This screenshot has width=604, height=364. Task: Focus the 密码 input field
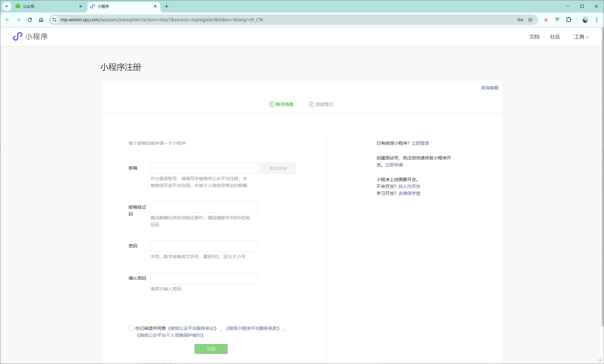tap(204, 246)
